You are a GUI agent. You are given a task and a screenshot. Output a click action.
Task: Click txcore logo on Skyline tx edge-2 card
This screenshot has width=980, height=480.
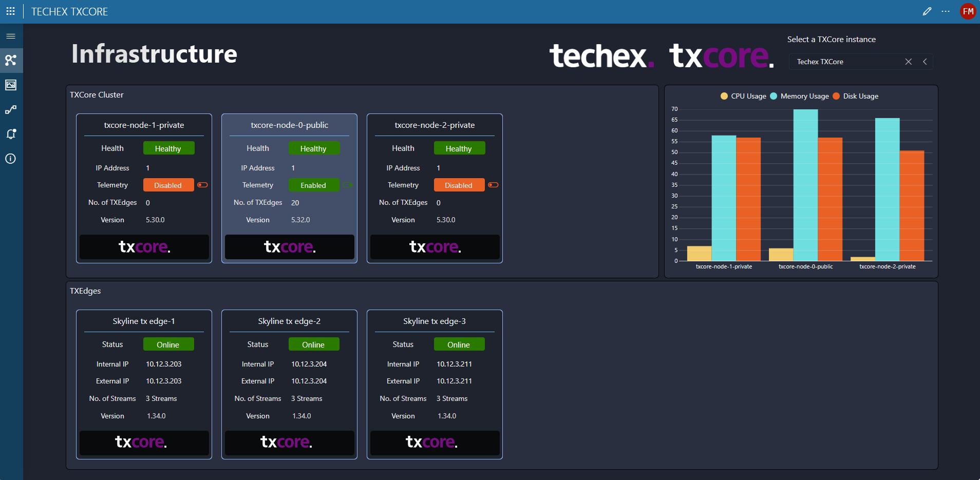pyautogui.click(x=290, y=443)
